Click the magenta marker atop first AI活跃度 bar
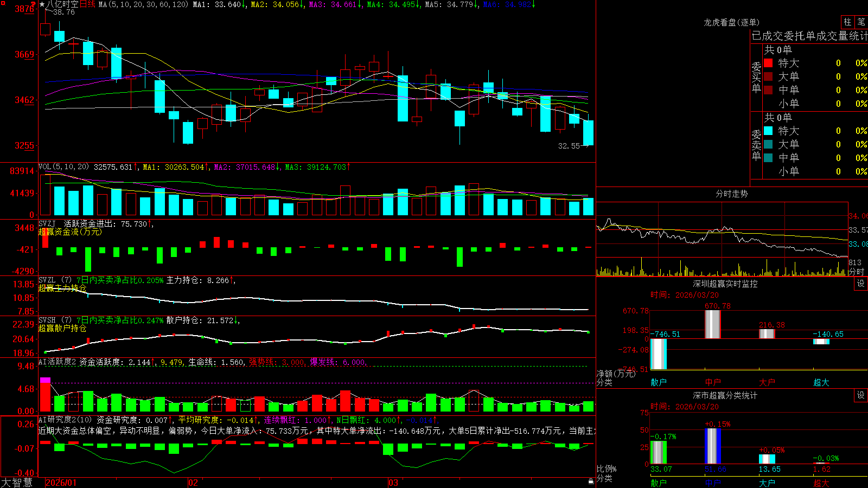This screenshot has height=488, width=868. pos(45,380)
